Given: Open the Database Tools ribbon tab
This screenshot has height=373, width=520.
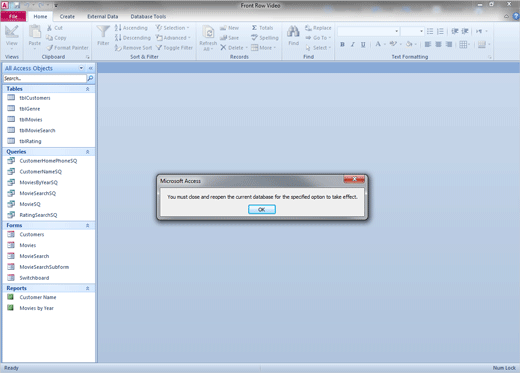Looking at the screenshot, I should (x=148, y=16).
